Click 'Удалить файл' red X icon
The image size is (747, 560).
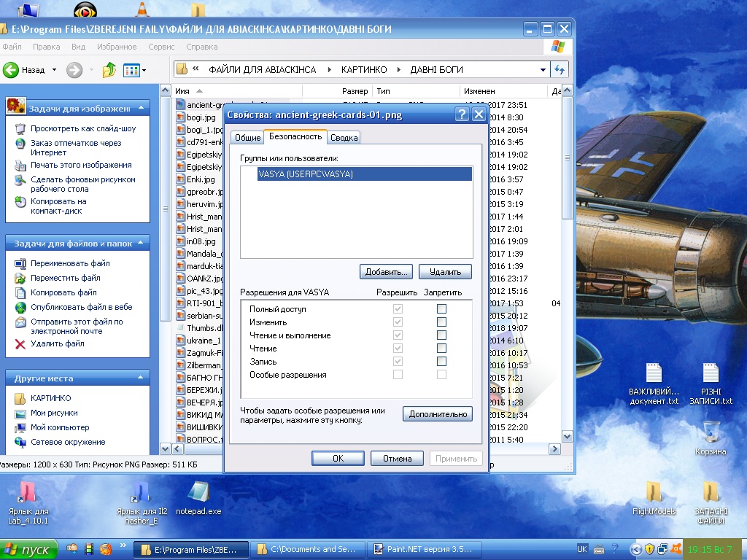[x=20, y=343]
